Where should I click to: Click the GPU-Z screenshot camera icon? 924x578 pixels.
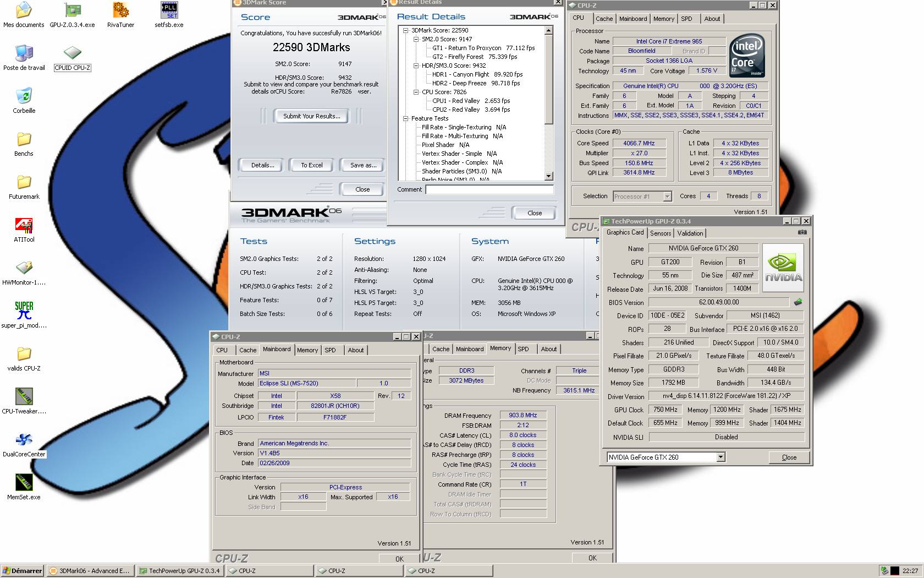point(802,232)
